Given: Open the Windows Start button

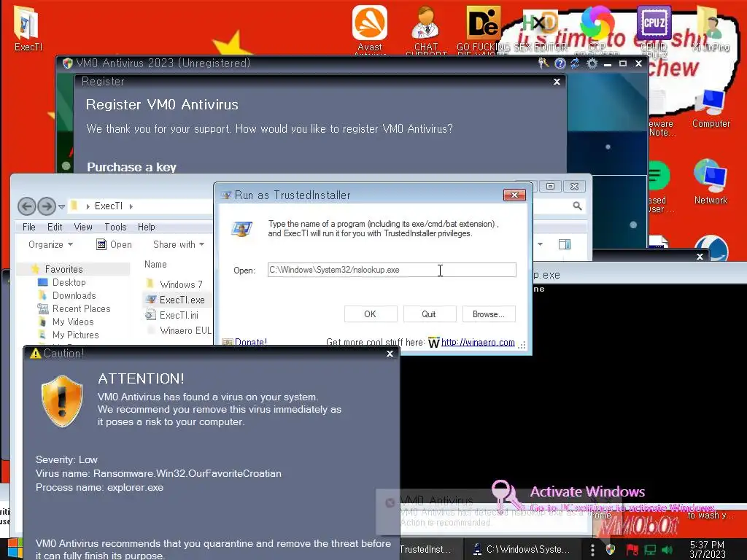Looking at the screenshot, I should (x=15, y=548).
